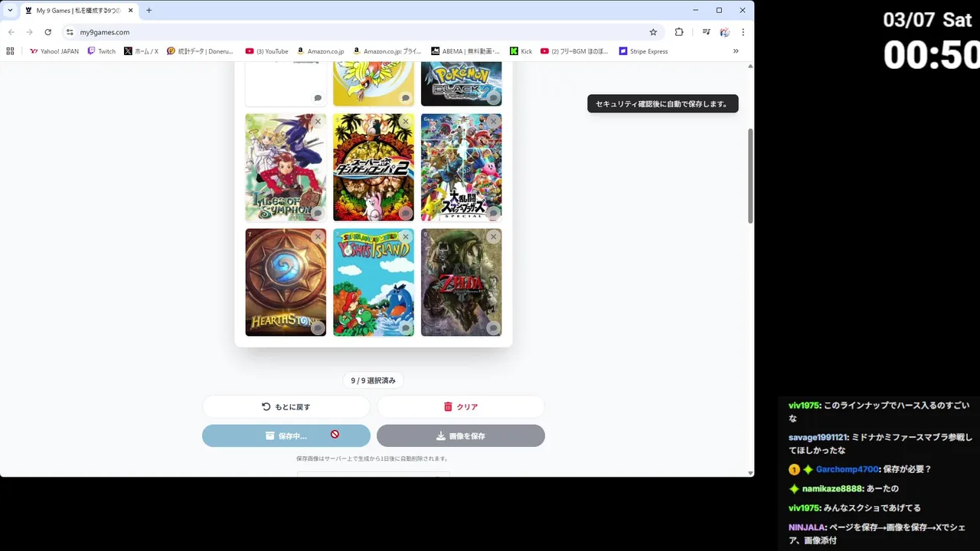The height and width of the screenshot is (551, 980).
Task: Open comment bubble on Zelda card
Action: click(494, 328)
